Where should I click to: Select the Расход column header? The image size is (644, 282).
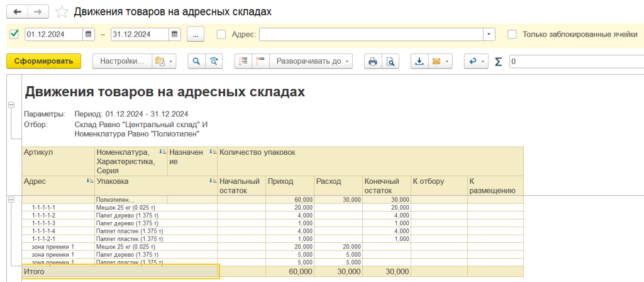pos(338,186)
